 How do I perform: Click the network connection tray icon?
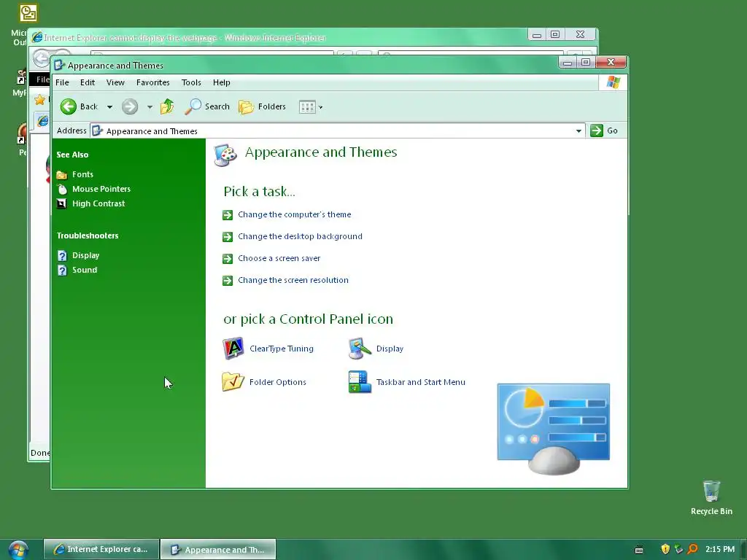point(679,549)
